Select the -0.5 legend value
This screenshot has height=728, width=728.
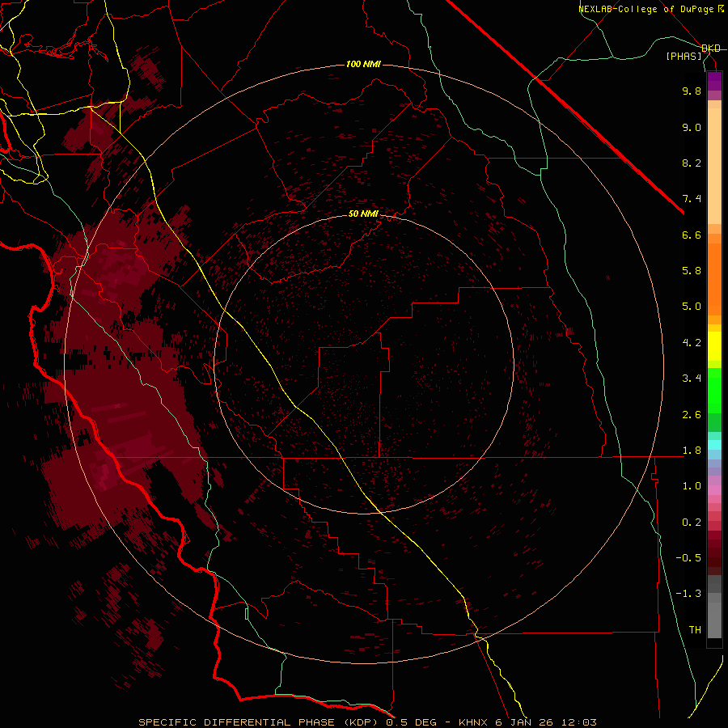pyautogui.click(x=688, y=558)
